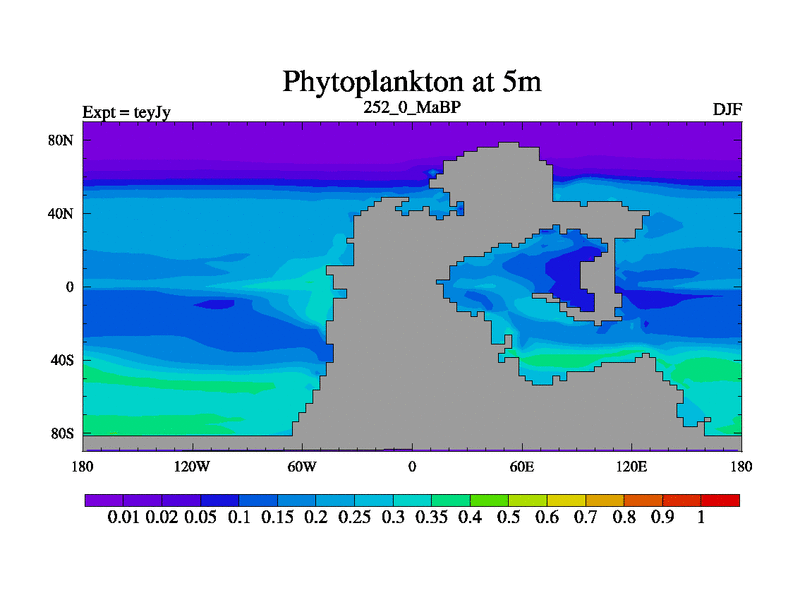Select the '252_0_MaBP' subtitle text
The image size is (800, 600).
(x=411, y=106)
